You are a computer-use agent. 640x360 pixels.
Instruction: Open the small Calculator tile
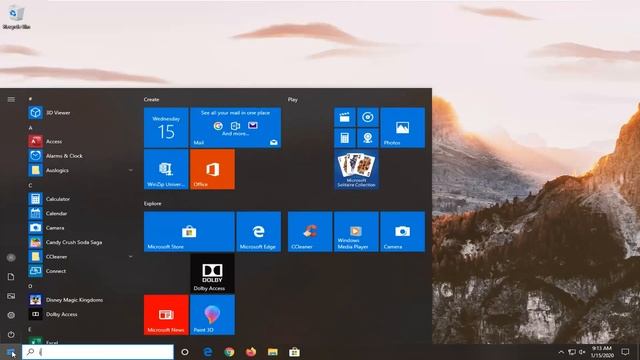(345, 138)
